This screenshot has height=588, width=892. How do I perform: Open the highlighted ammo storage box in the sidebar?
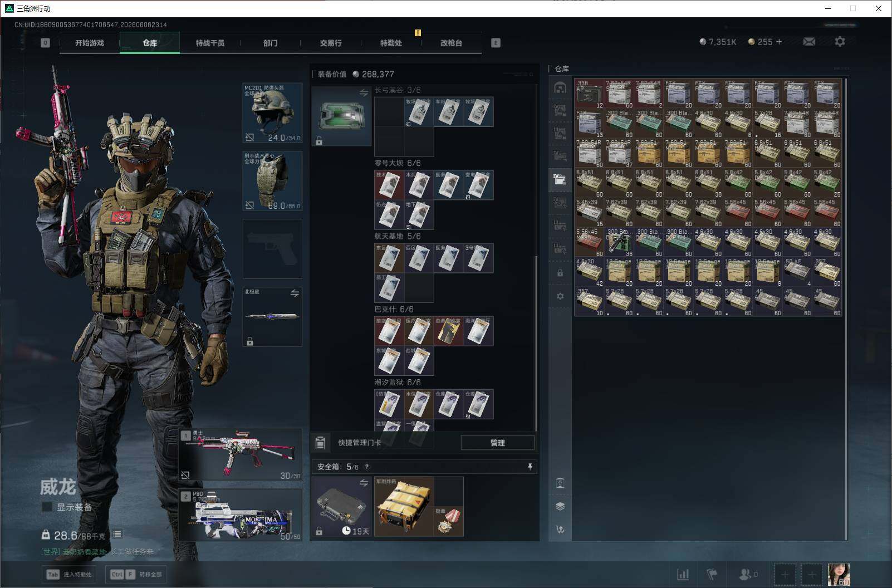(560, 179)
